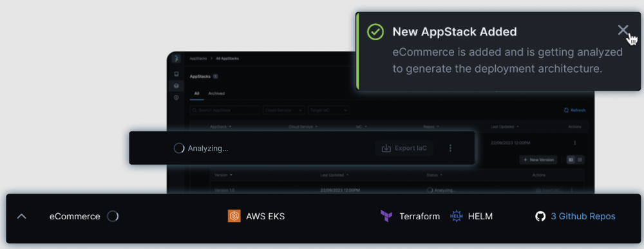The width and height of the screenshot is (644, 249).
Task: Click the GitHub octocat icon
Action: pyautogui.click(x=540, y=216)
